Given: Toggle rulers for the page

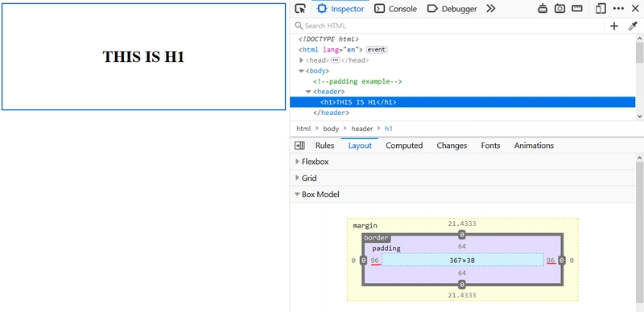Looking at the screenshot, I should [577, 9].
